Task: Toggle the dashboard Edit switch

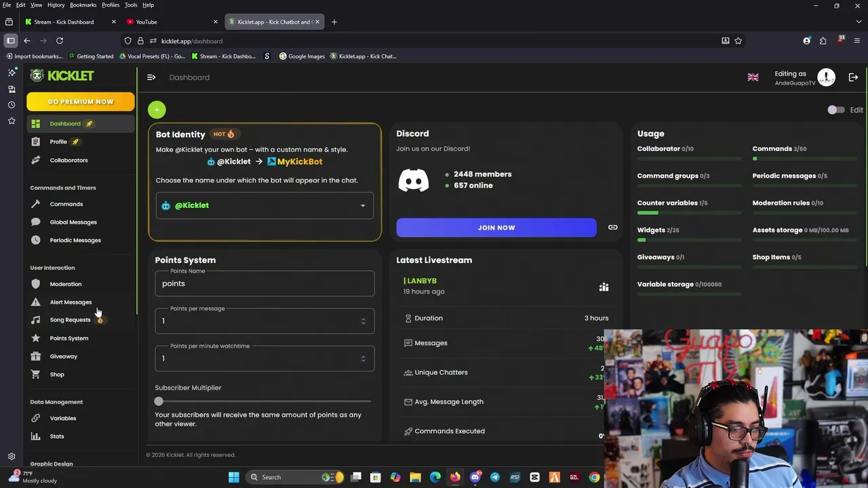Action: coord(835,110)
